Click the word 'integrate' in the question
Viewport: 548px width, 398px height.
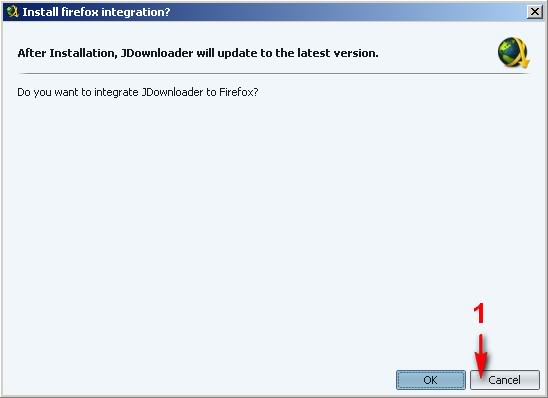coord(116,93)
